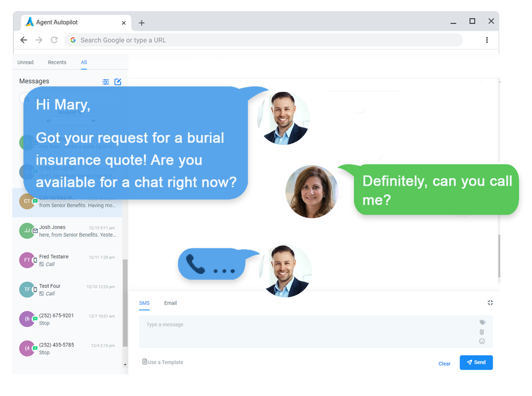Clear the message draft with Clear
The height and width of the screenshot is (396, 532).
coord(444,364)
